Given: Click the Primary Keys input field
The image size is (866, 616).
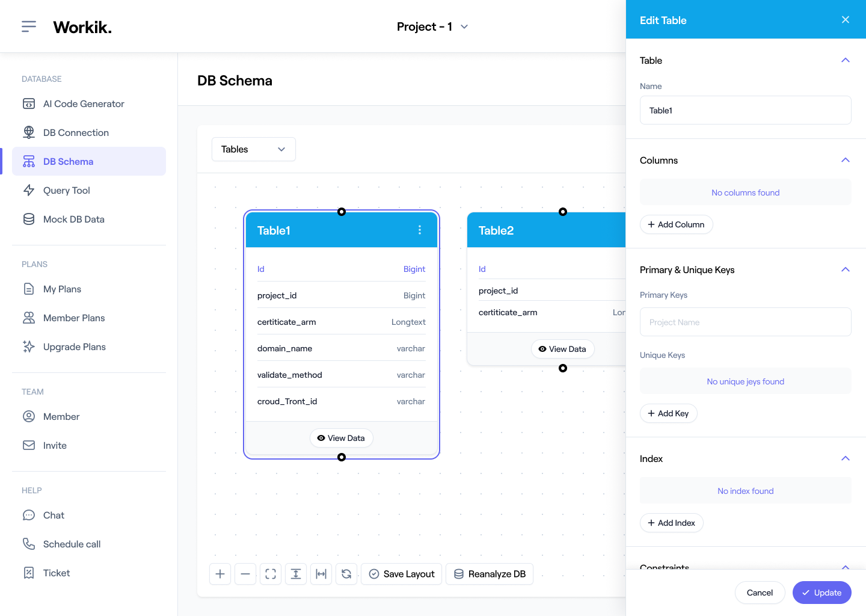Looking at the screenshot, I should pos(745,322).
